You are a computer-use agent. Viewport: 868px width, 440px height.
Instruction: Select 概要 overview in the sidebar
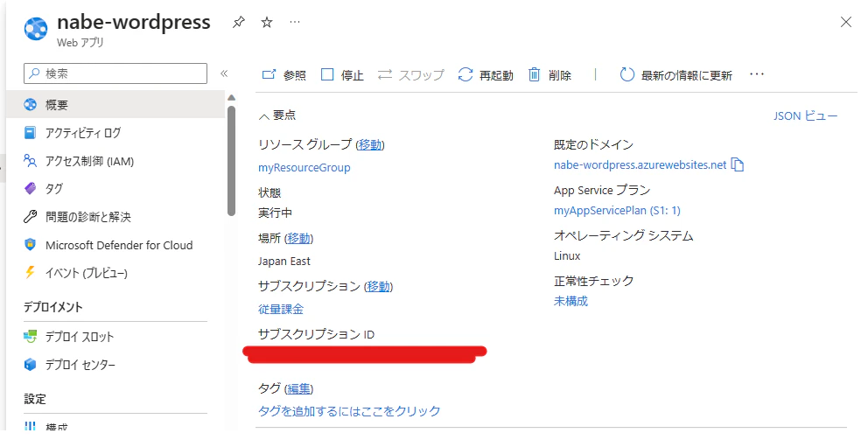click(x=115, y=105)
